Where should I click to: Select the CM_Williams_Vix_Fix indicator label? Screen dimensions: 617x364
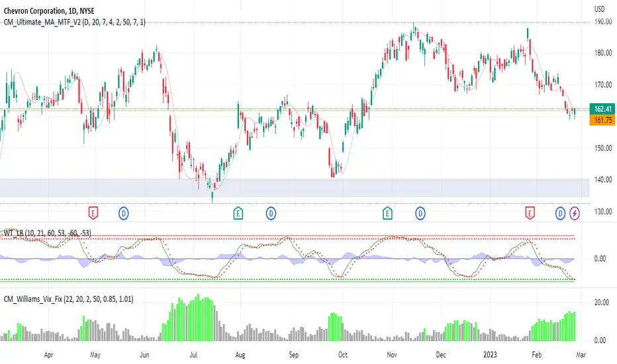click(68, 299)
